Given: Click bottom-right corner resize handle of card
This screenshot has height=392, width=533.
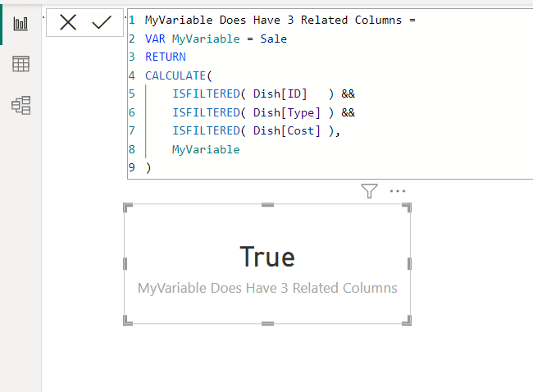Looking at the screenshot, I should (x=408, y=321).
